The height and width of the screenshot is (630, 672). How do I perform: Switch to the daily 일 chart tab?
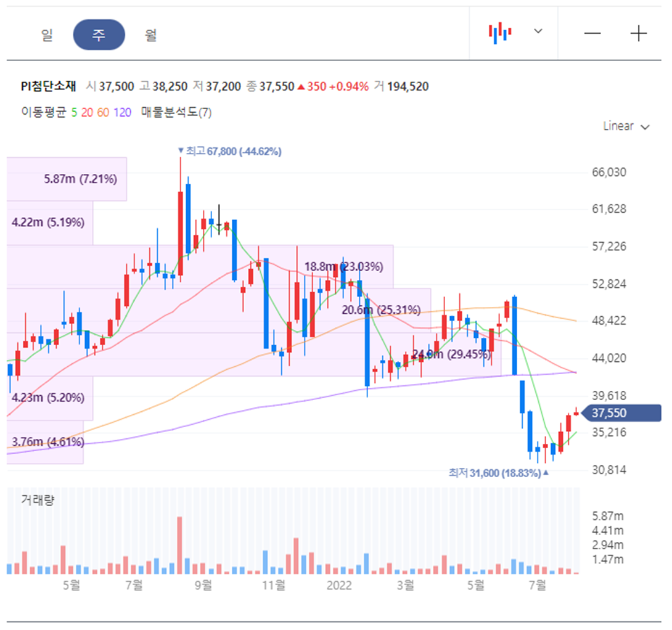click(x=47, y=35)
